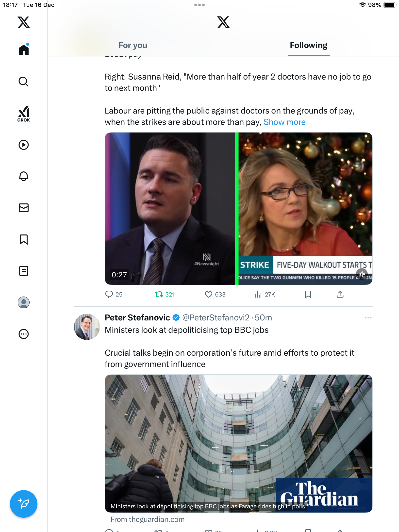Open notifications bell
The height and width of the screenshot is (532, 399).
pyautogui.click(x=24, y=176)
